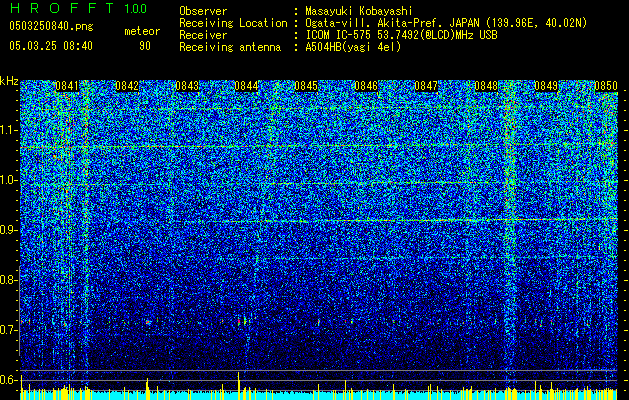Click the 0849 time marker
629x400 pixels.
pyautogui.click(x=546, y=86)
